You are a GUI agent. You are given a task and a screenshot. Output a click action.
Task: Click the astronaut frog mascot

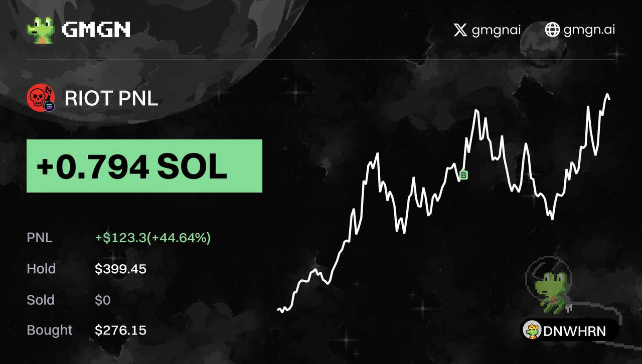(549, 286)
